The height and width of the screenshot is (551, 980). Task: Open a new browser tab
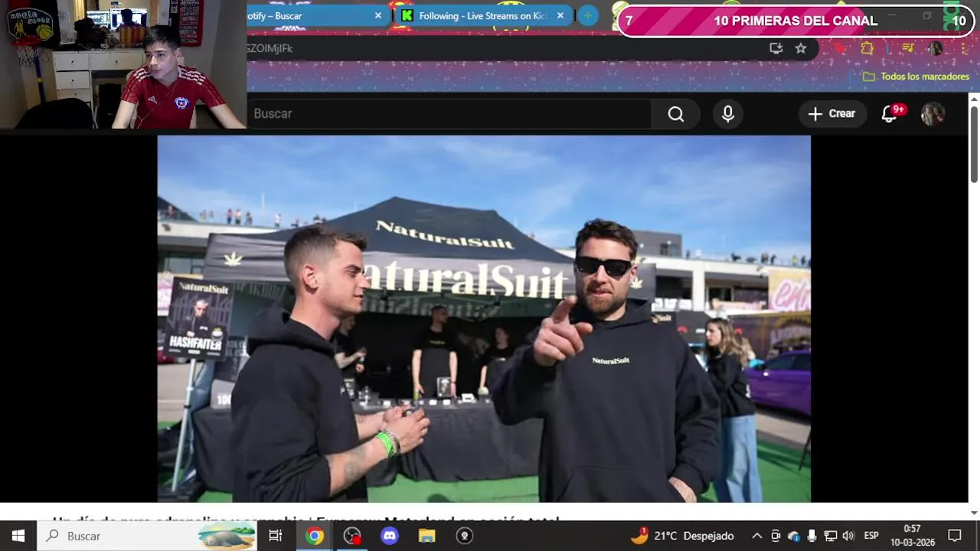pos(588,15)
